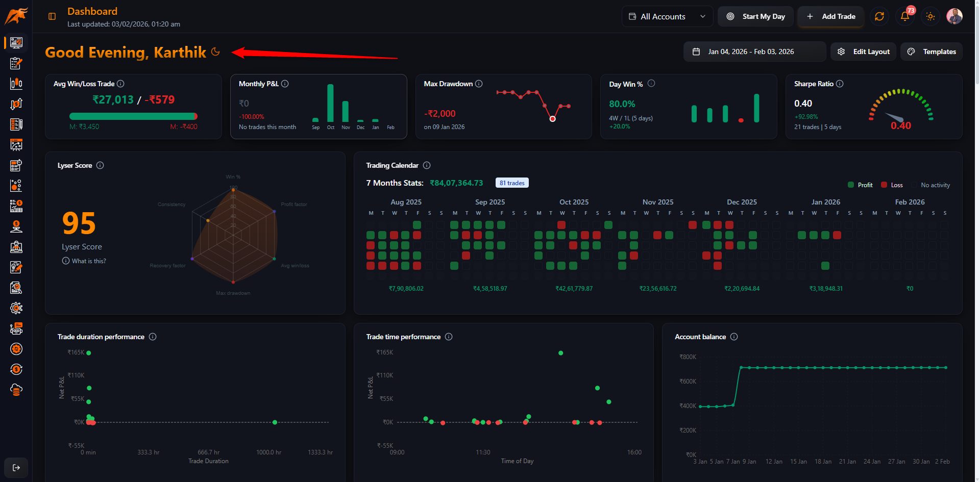The image size is (980, 482).
Task: Click the Add Trade button
Action: [830, 16]
